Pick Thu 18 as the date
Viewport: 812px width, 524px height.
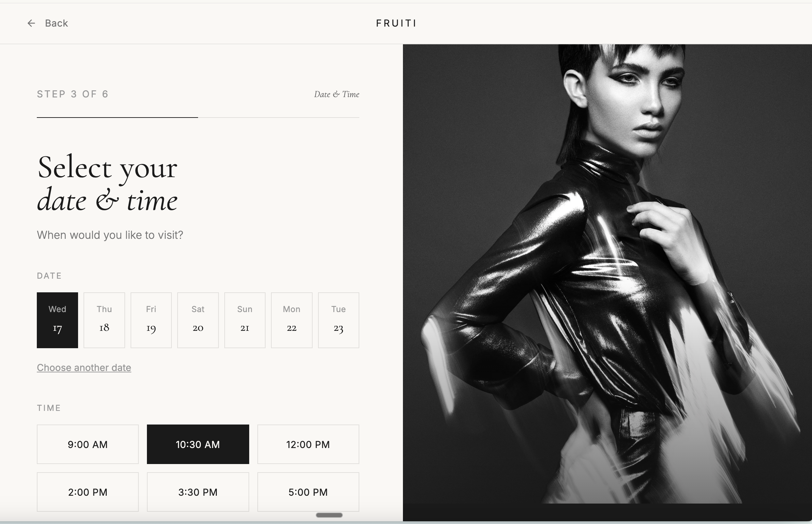pyautogui.click(x=104, y=320)
